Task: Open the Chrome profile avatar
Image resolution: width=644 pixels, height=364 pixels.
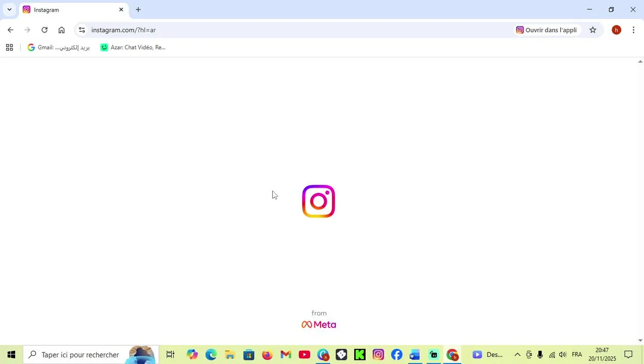Action: [616, 30]
